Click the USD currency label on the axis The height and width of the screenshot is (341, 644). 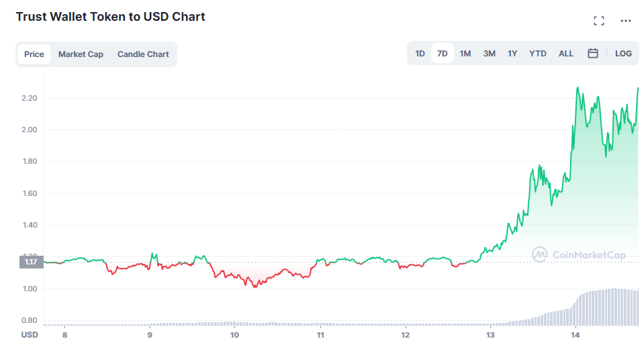point(30,335)
